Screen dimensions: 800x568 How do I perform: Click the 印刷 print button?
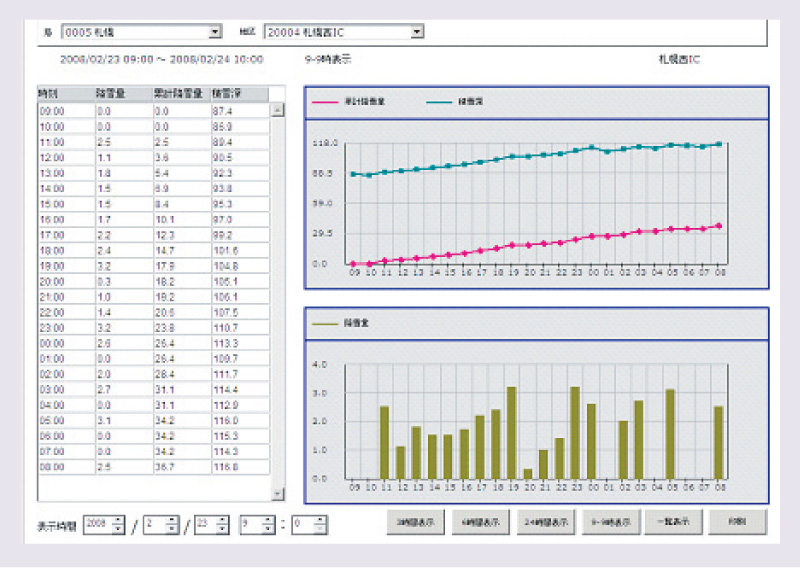(738, 522)
